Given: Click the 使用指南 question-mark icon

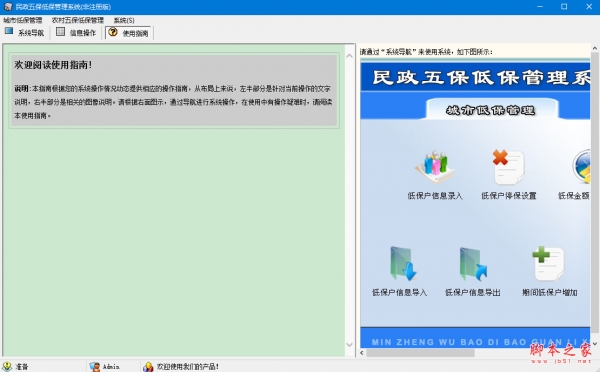Looking at the screenshot, I should coord(112,32).
